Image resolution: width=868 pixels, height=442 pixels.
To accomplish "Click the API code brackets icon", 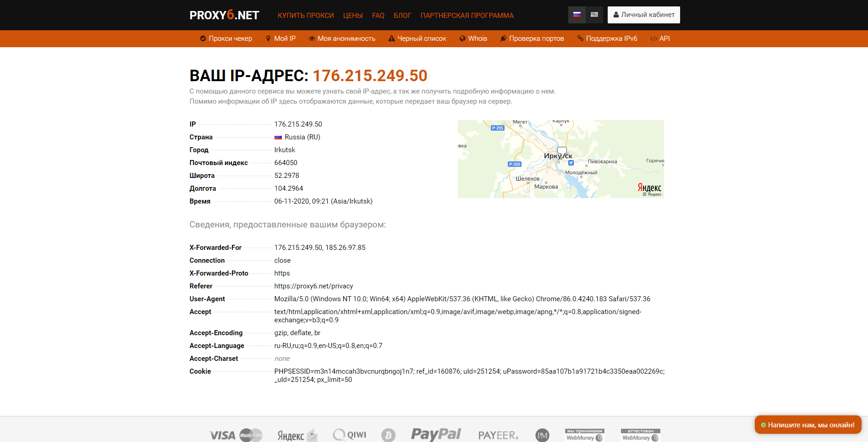I will tap(654, 39).
